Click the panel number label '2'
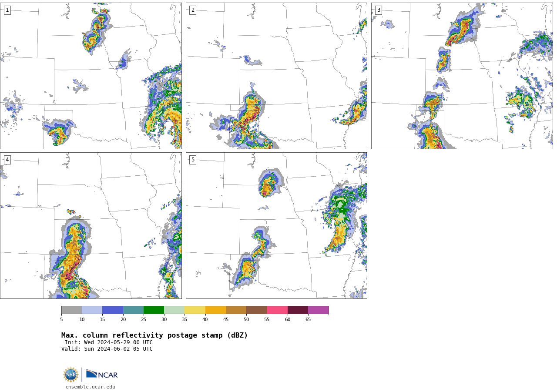The width and height of the screenshot is (557, 392). tap(193, 10)
